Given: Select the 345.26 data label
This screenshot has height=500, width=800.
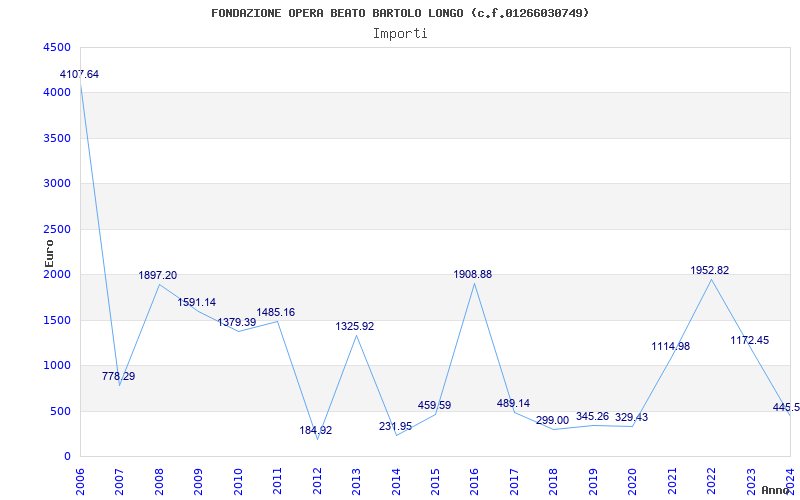Looking at the screenshot, I should tap(592, 417).
